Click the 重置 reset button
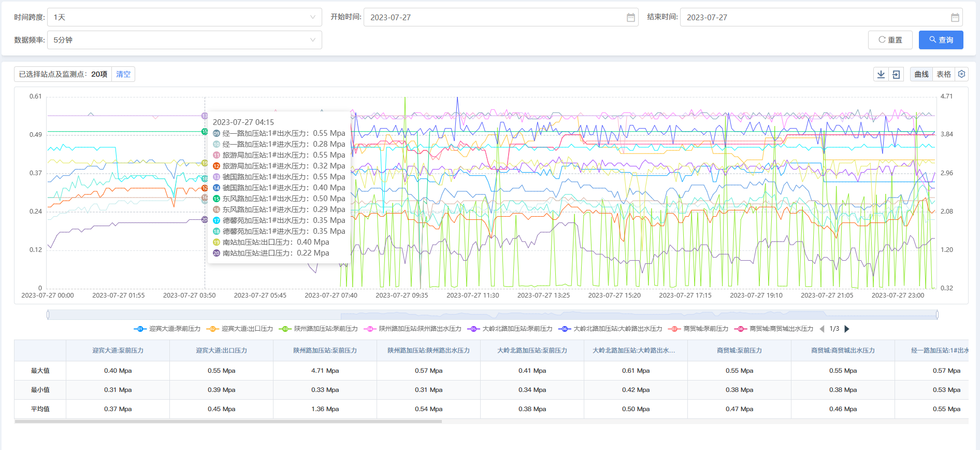 [x=890, y=40]
